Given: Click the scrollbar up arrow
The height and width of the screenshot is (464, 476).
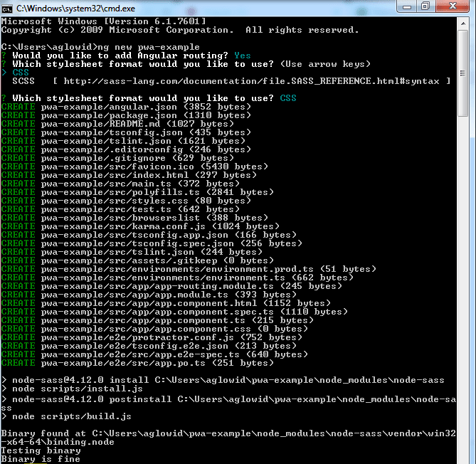Looking at the screenshot, I should point(463,23).
